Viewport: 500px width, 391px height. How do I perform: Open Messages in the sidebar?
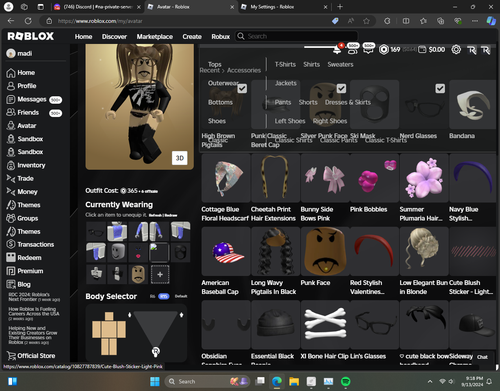[33, 99]
